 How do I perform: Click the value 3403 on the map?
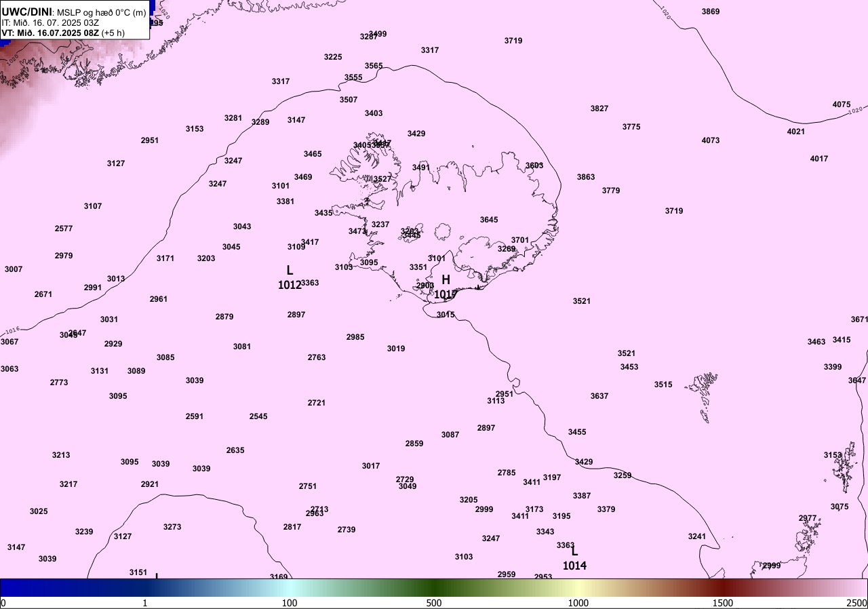click(x=374, y=113)
